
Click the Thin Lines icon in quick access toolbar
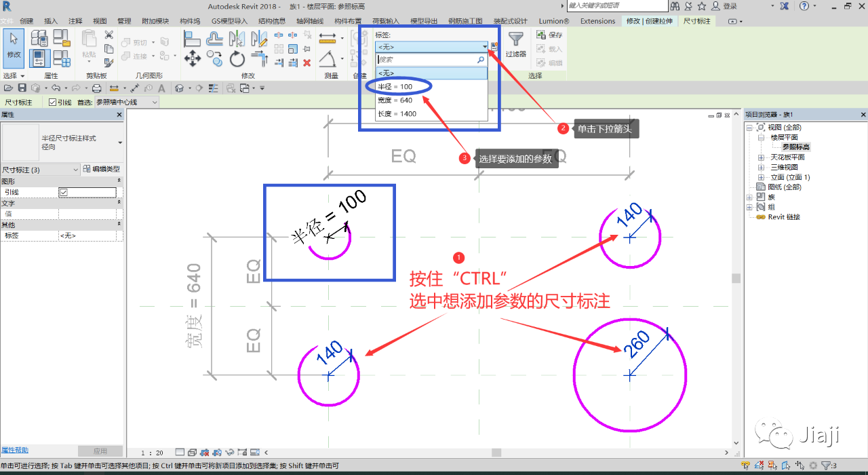pyautogui.click(x=213, y=88)
